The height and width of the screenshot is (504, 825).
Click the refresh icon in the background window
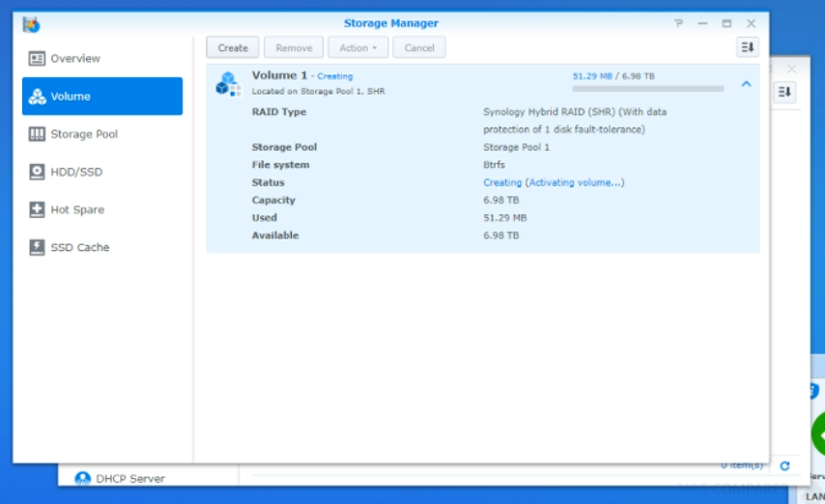coord(784,466)
